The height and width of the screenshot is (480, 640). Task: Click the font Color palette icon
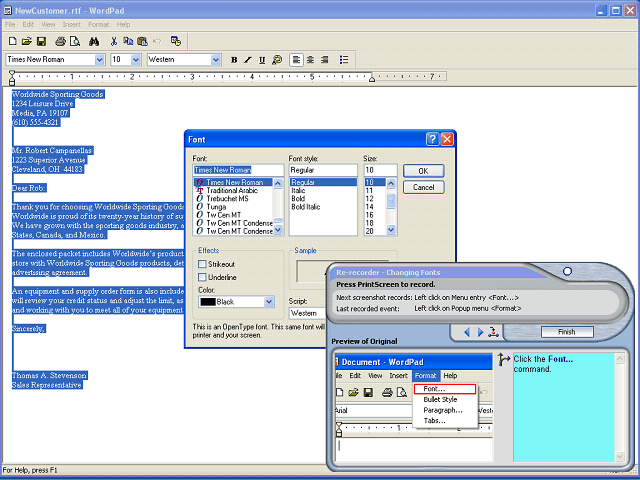(x=277, y=60)
